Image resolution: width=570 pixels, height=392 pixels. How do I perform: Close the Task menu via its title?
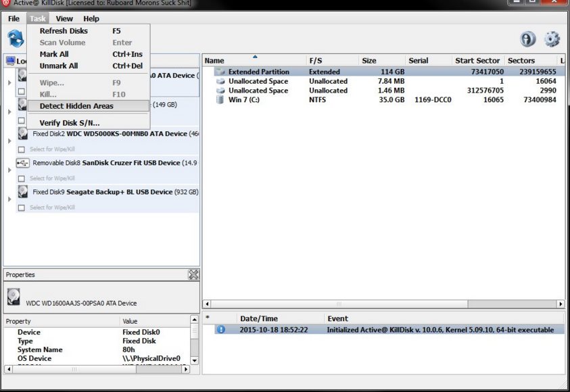(37, 18)
